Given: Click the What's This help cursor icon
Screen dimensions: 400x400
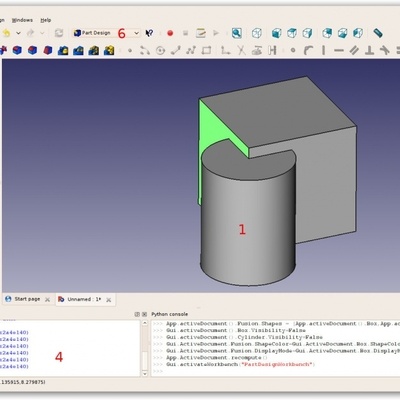Looking at the screenshot, I should point(149,33).
